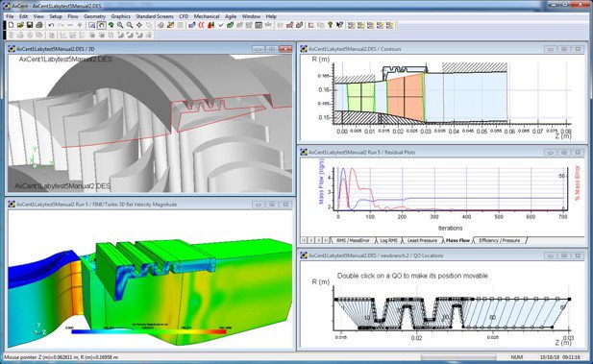Click the New file icon in toolbar
Viewport: 593px width, 364px height.
[x=11, y=25]
